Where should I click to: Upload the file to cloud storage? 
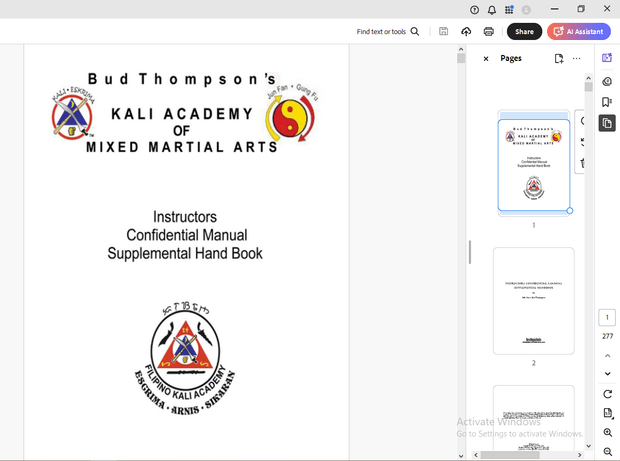tap(466, 31)
